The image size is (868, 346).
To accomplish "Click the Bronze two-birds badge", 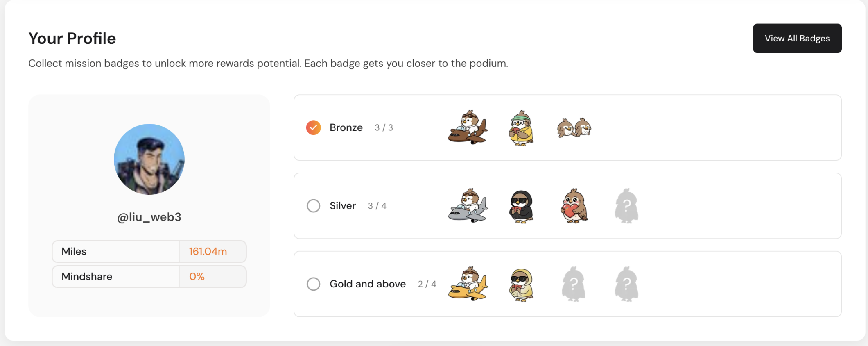I will coord(574,128).
